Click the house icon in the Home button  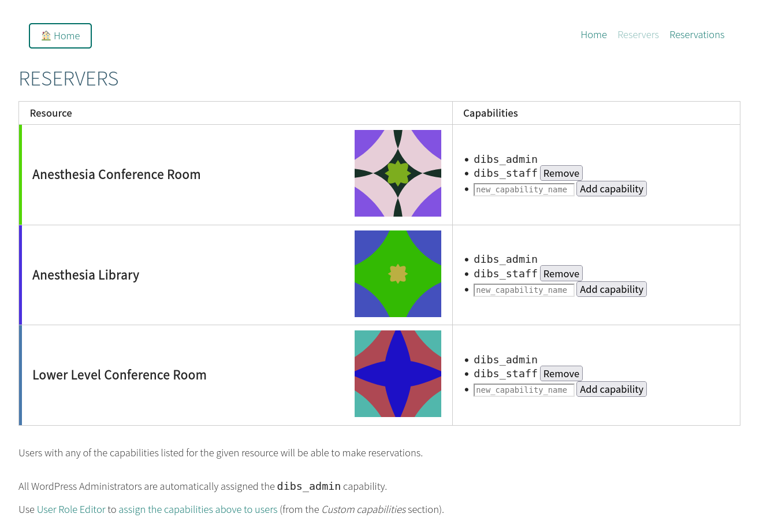click(46, 36)
